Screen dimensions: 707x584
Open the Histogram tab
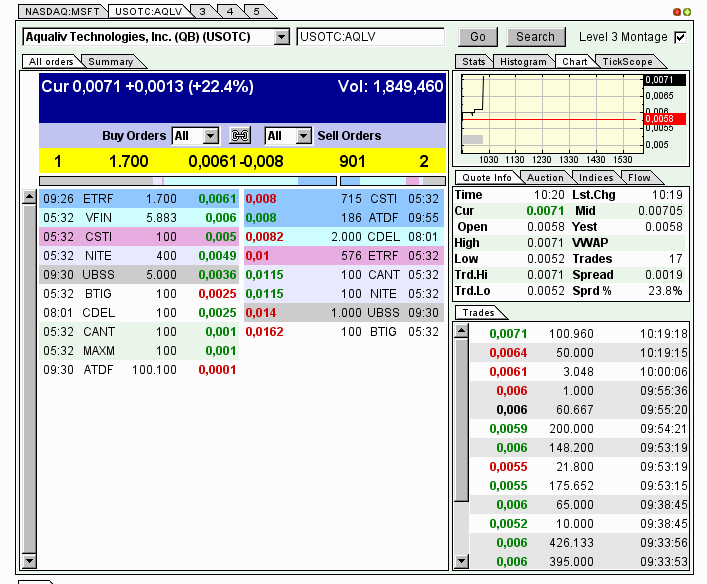point(523,62)
